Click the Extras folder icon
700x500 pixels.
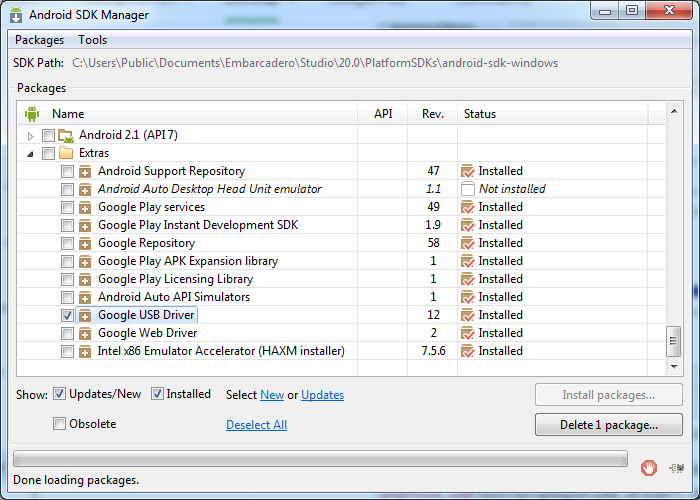coord(66,153)
